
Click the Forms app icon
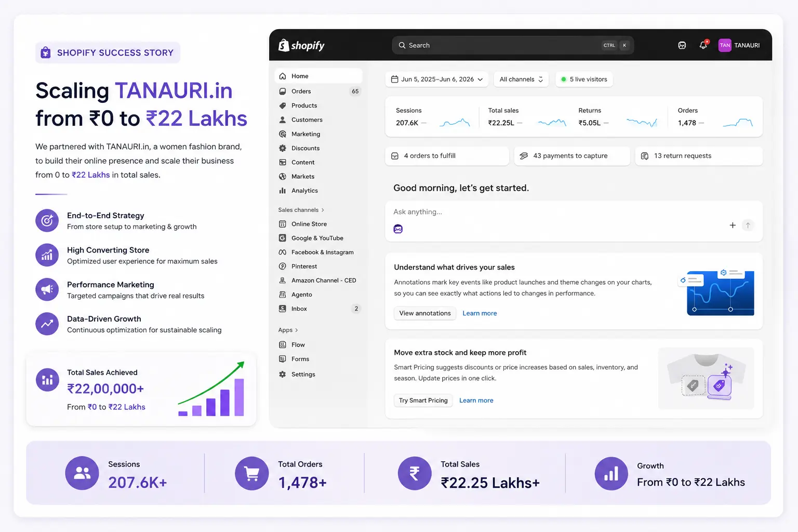[283, 359]
